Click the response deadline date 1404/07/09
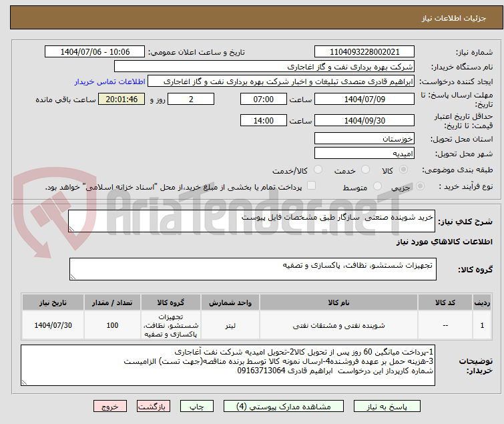Image resolution: width=504 pixels, height=424 pixels. coord(364,99)
